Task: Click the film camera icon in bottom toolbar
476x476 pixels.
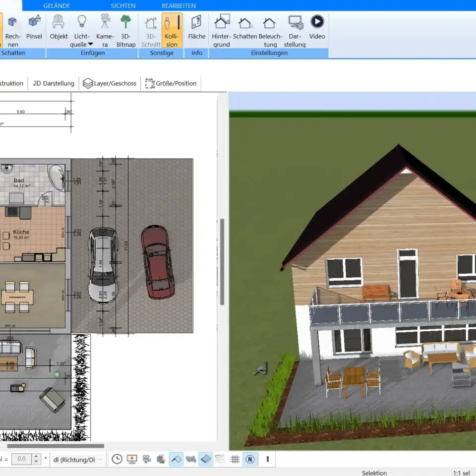Action: 147,459
